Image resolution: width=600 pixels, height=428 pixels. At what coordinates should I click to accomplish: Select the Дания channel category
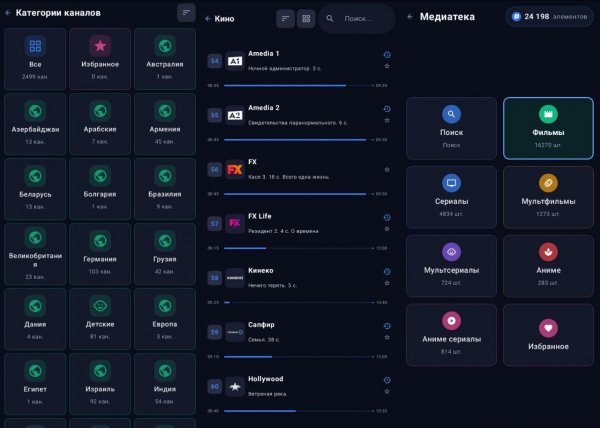tap(35, 319)
